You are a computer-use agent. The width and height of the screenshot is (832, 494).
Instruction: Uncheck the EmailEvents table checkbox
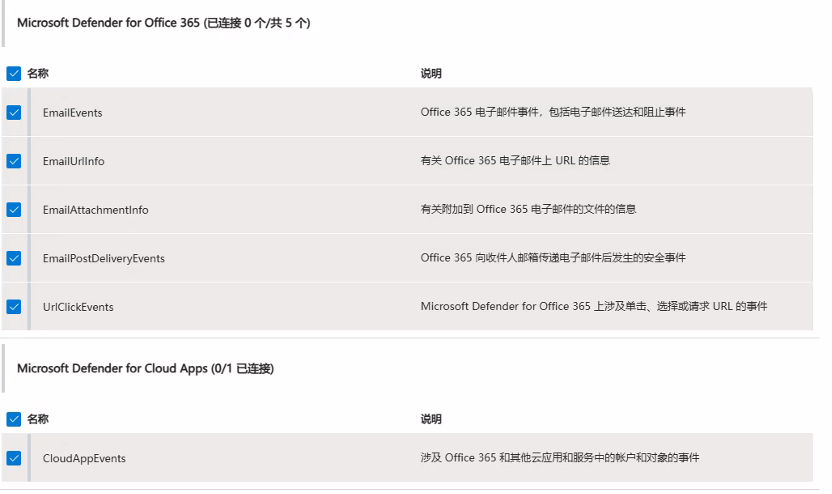tap(14, 112)
